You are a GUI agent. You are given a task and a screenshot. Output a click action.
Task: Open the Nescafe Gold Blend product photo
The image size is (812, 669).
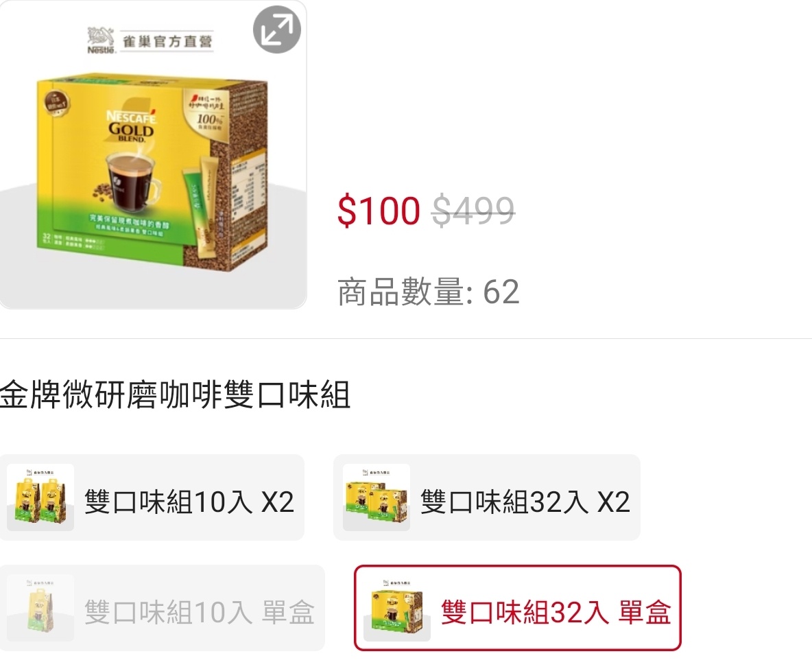(x=153, y=154)
